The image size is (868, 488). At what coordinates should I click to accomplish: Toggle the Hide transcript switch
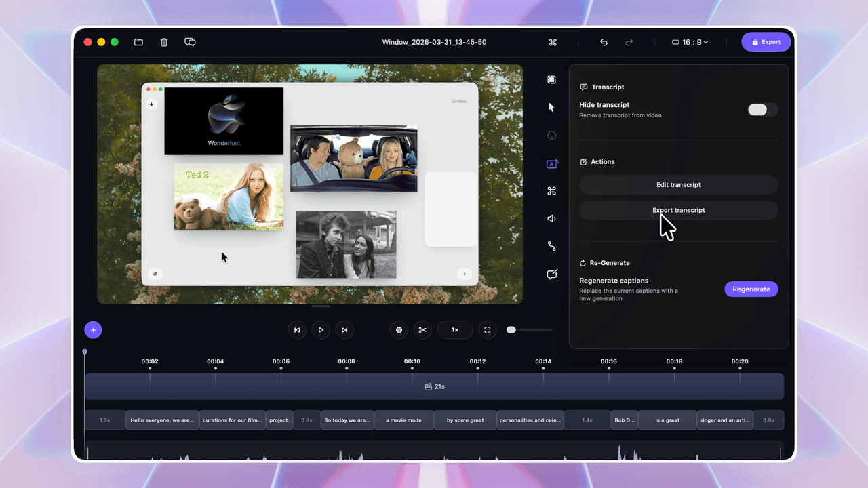click(762, 110)
